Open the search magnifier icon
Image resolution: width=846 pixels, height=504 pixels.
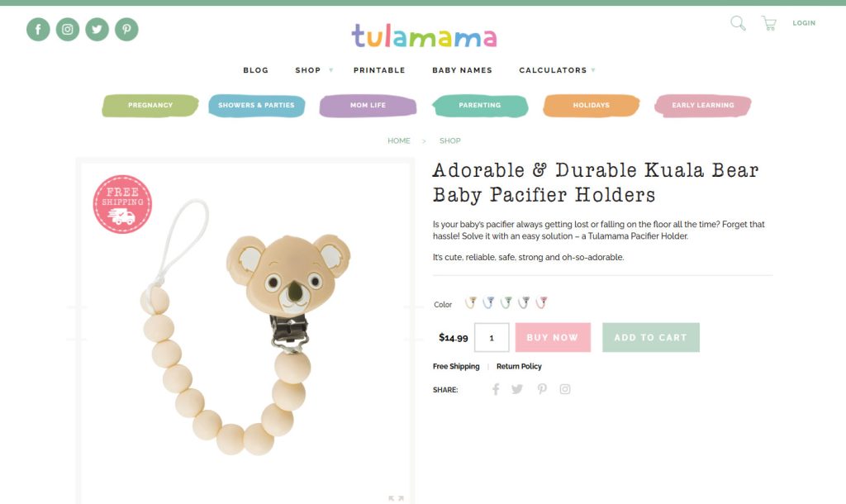738,23
